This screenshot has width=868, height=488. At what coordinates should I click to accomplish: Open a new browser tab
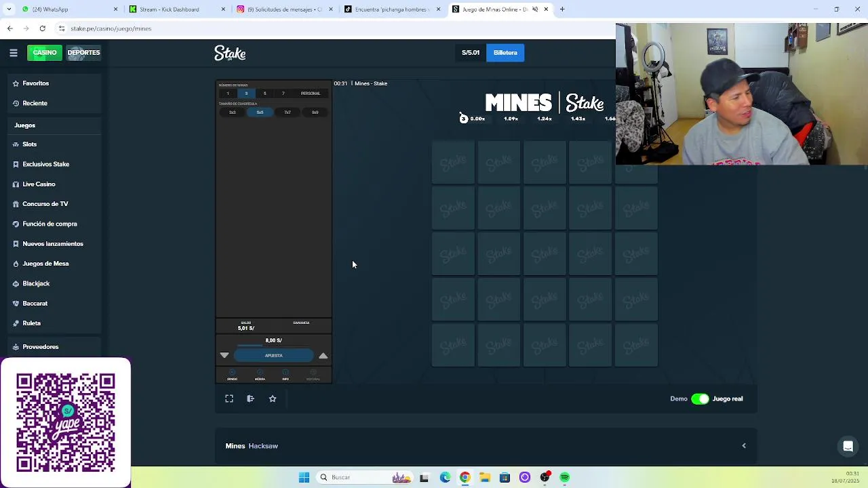point(562,9)
